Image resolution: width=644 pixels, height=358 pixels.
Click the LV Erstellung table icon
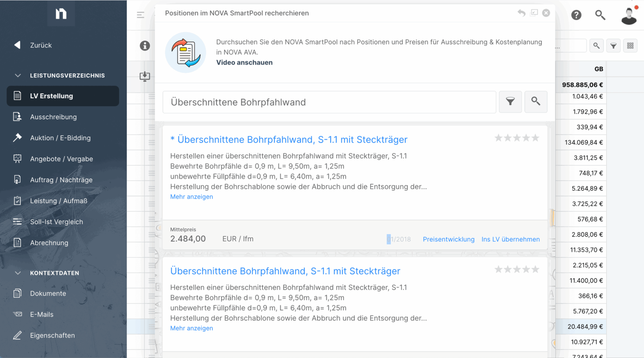tap(17, 96)
